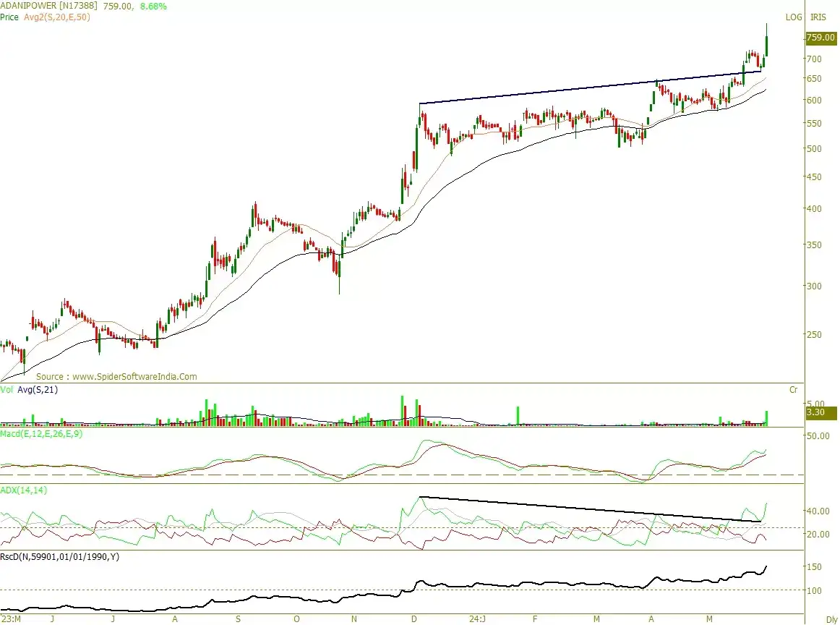Click the latest tall green breakout candle
Image resolution: width=840 pixels, height=625 pixels.
pyautogui.click(x=766, y=46)
